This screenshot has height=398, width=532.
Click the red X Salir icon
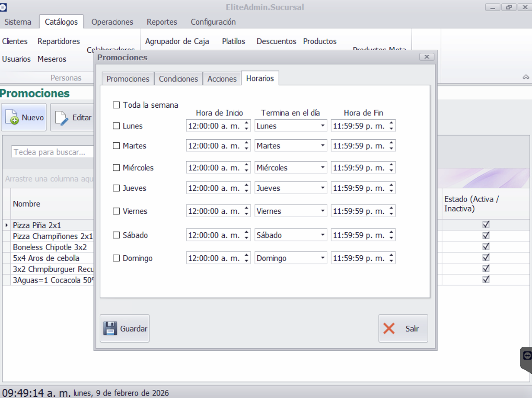(389, 329)
